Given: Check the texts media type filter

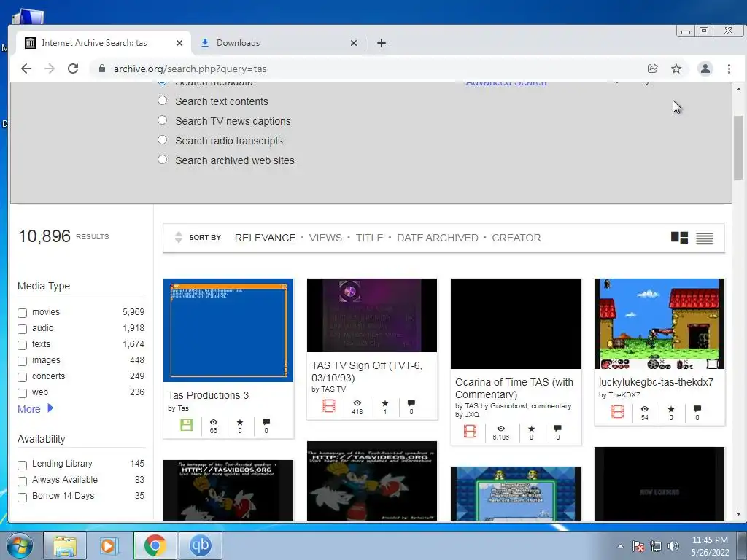Looking at the screenshot, I should 23,345.
